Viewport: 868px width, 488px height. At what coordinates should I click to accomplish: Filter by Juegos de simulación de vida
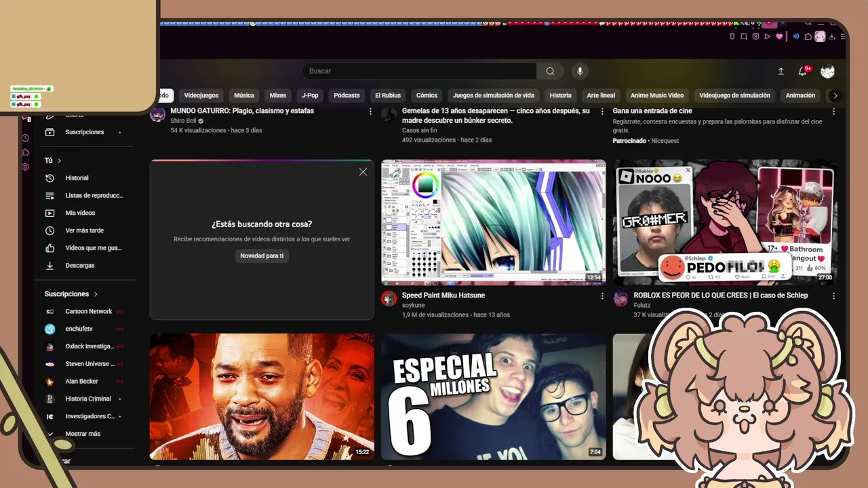[x=494, y=96]
